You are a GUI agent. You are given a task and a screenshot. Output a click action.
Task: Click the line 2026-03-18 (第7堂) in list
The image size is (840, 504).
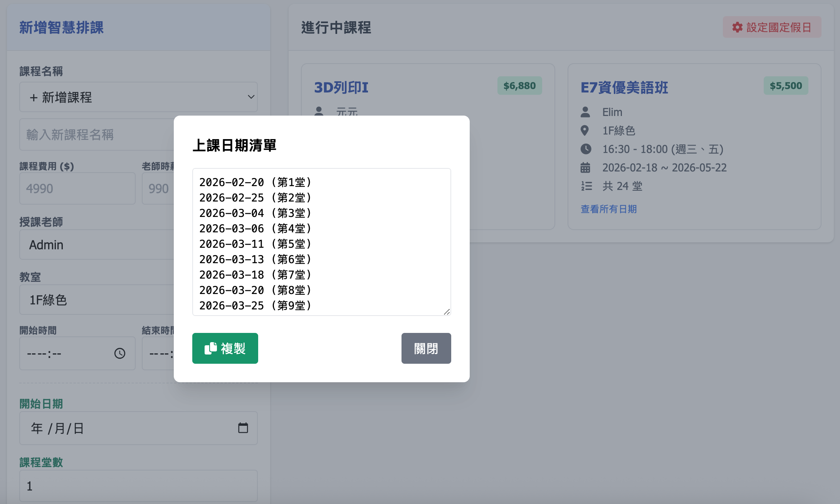(255, 275)
